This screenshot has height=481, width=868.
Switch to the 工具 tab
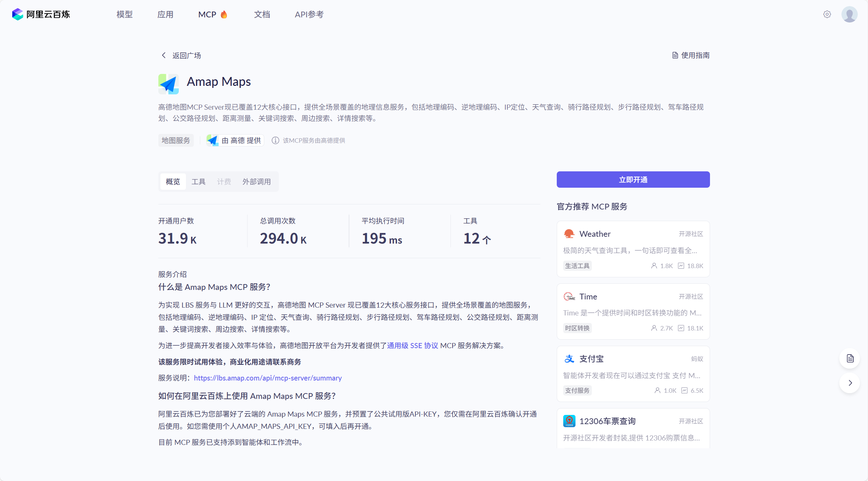tap(199, 182)
